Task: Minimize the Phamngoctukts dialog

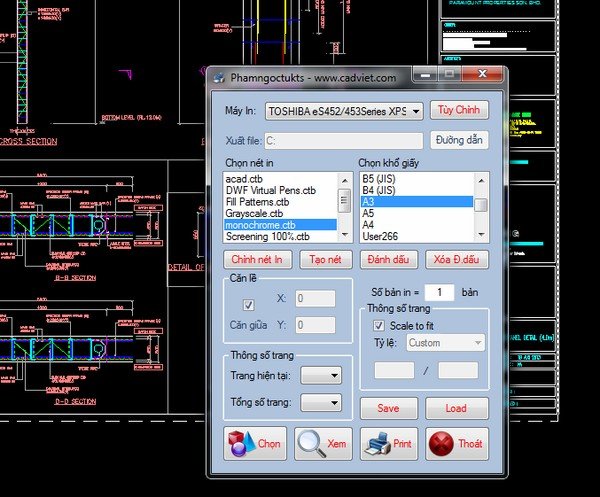Action: 425,75
